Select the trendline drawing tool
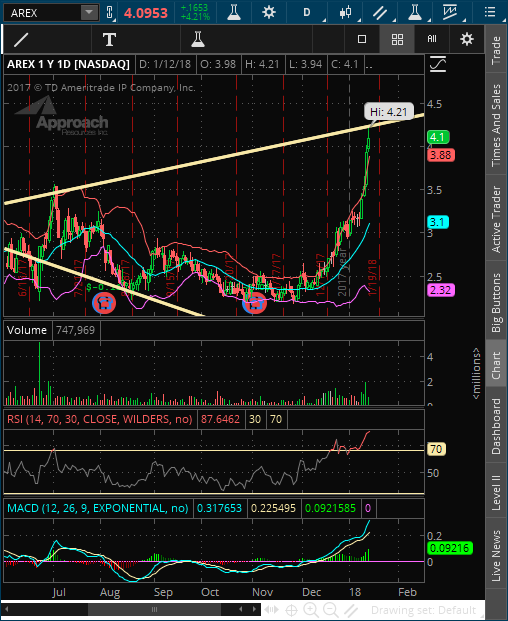The width and height of the screenshot is (508, 621). pos(21,39)
